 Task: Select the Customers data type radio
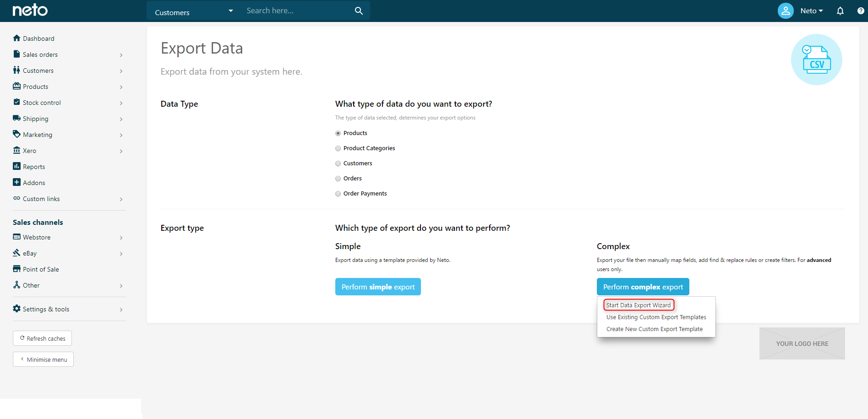point(338,163)
